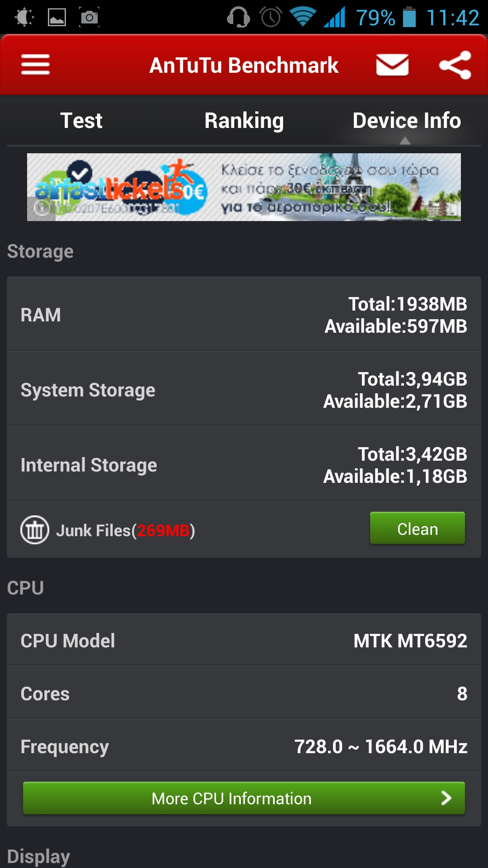
Task: Tap the Junk Files trash bin icon
Action: [x=35, y=530]
